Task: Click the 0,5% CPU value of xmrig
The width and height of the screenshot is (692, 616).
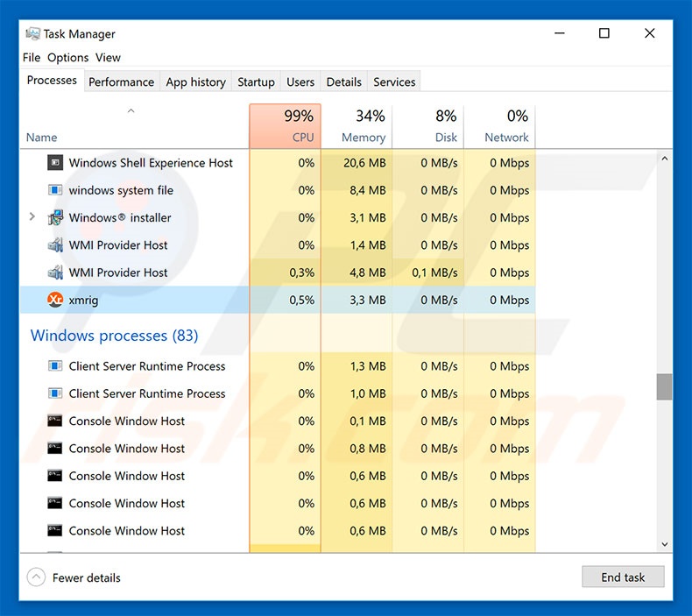Action: [x=302, y=301]
